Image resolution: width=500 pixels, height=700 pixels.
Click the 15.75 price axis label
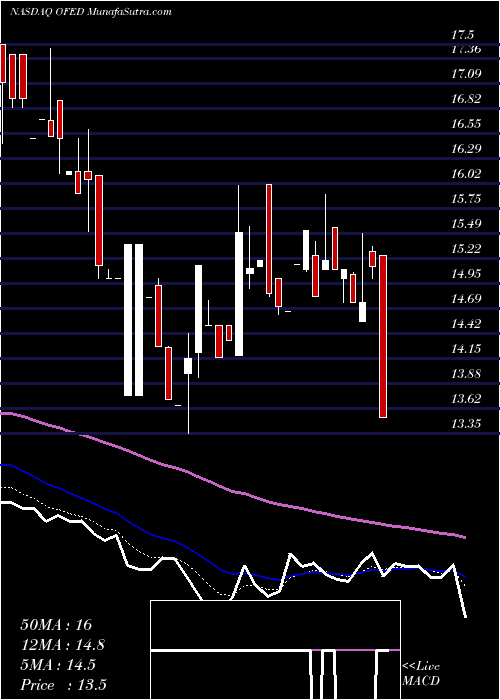pyautogui.click(x=467, y=198)
